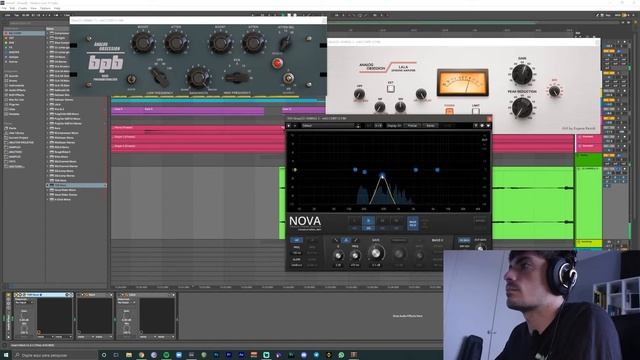This screenshot has width=640, height=360.
Task: Toggle the orange Power button on LALA
Action: tap(449, 111)
